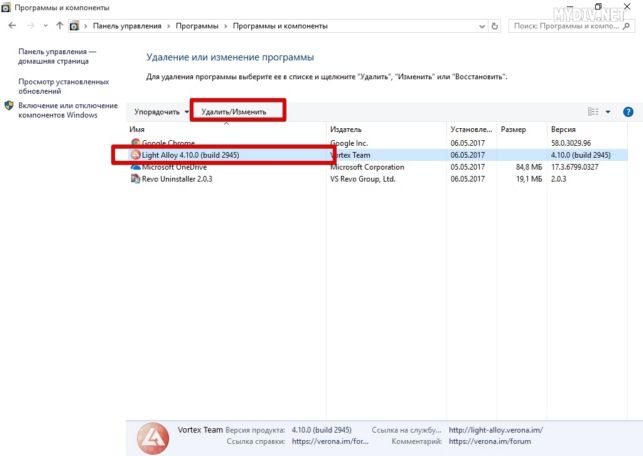Click the Forward navigation arrow
643x456 pixels.
pos(31,26)
